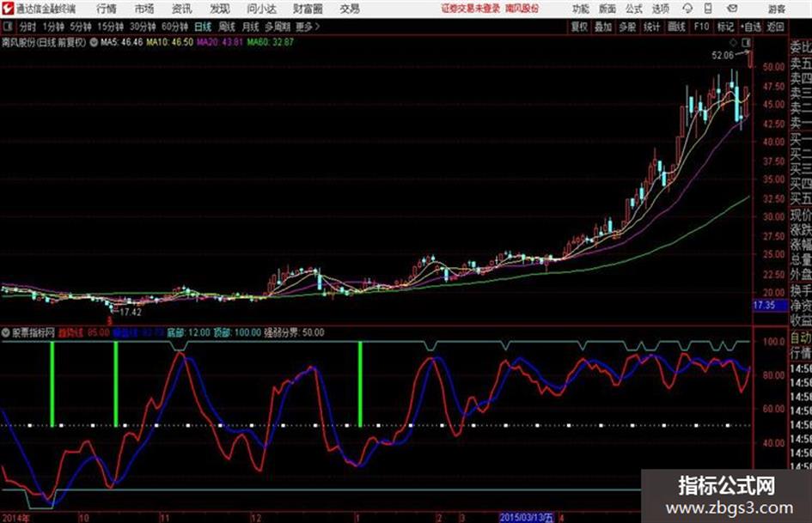The height and width of the screenshot is (523, 812).
Task: Select the 日线 daily period tab
Action: coord(203,27)
